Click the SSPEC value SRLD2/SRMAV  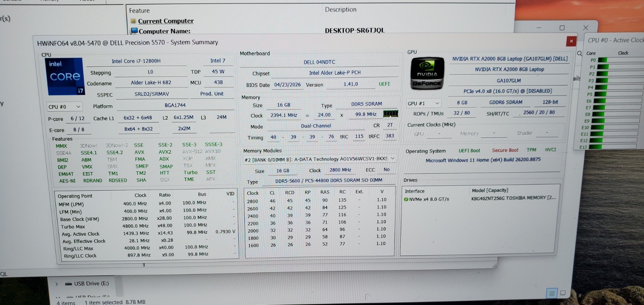coord(152,94)
